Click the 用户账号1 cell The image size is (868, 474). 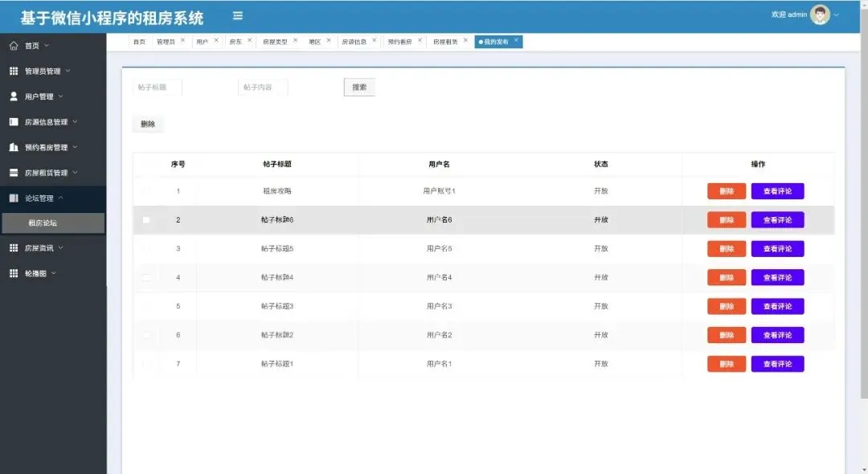tap(439, 191)
